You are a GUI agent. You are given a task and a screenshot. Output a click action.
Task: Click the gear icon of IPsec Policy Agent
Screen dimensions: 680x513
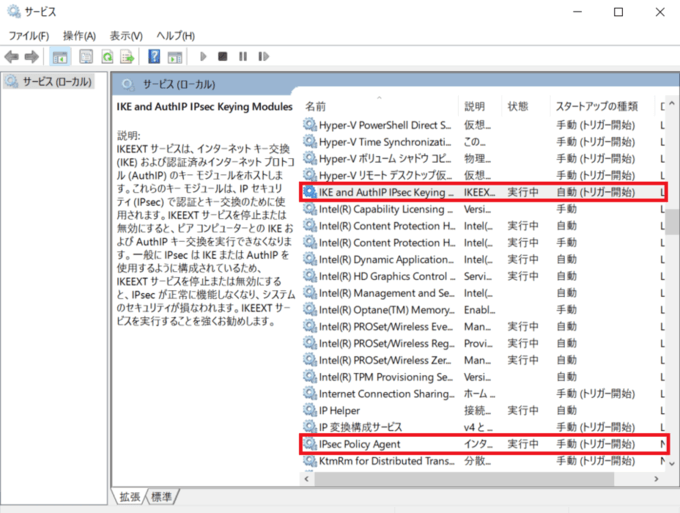click(x=310, y=444)
